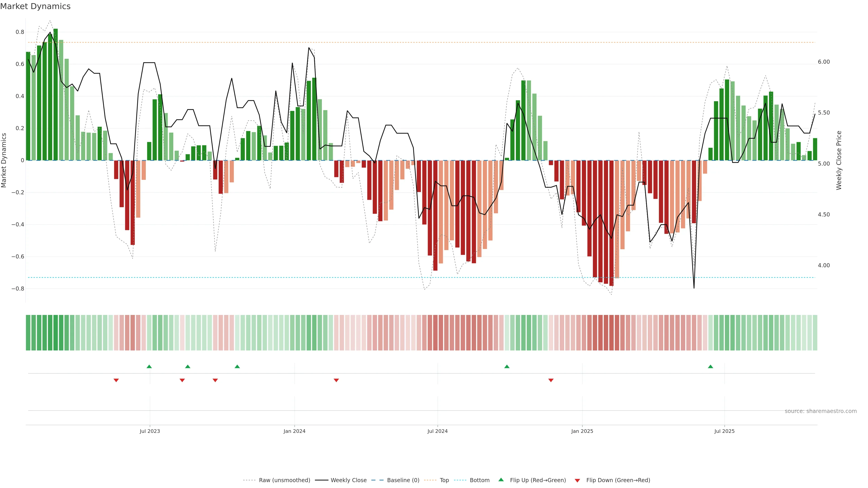Viewport: 868px width, 488px height.
Task: Click the Jul 2025 x-axis label
Action: (724, 431)
